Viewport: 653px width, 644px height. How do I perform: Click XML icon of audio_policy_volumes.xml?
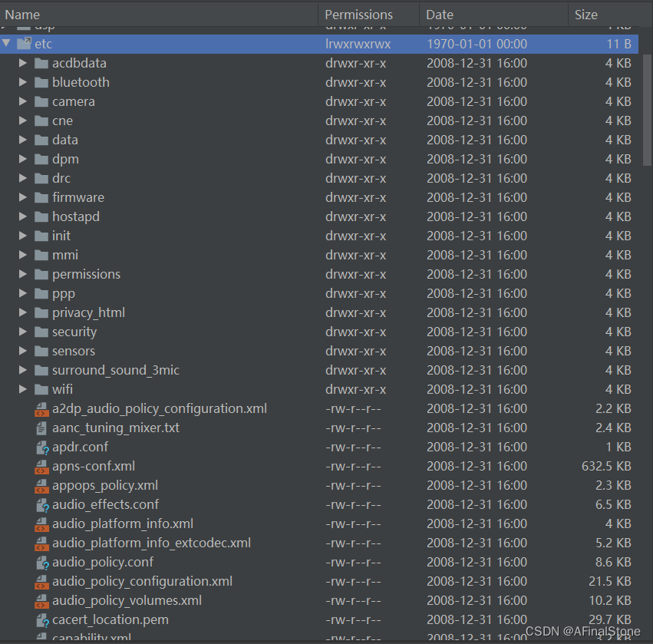41,601
